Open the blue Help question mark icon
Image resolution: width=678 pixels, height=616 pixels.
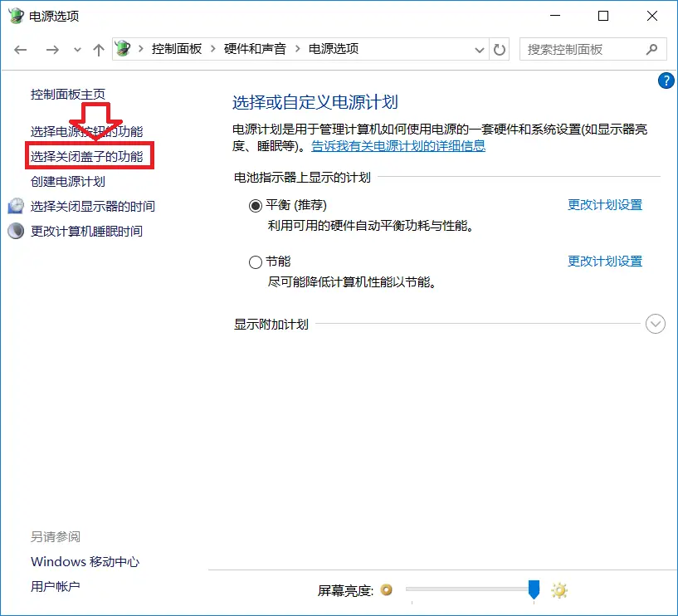tap(666, 81)
